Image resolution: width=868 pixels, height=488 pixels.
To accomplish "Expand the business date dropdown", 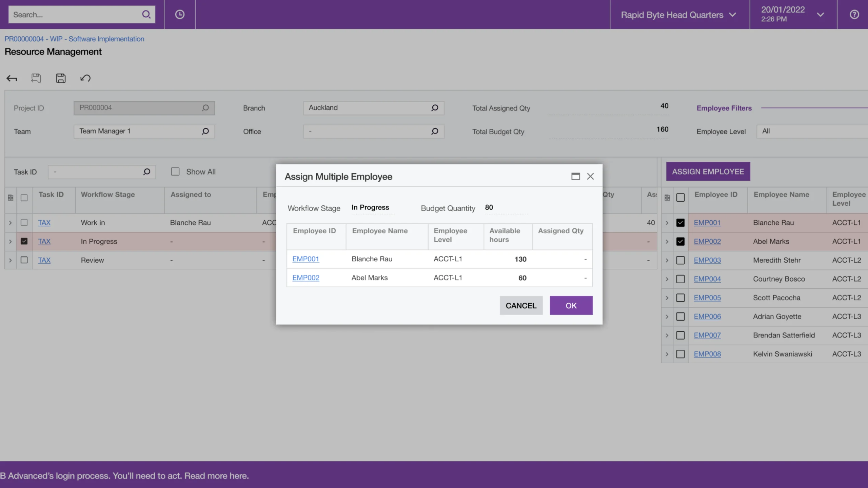I will tap(820, 15).
